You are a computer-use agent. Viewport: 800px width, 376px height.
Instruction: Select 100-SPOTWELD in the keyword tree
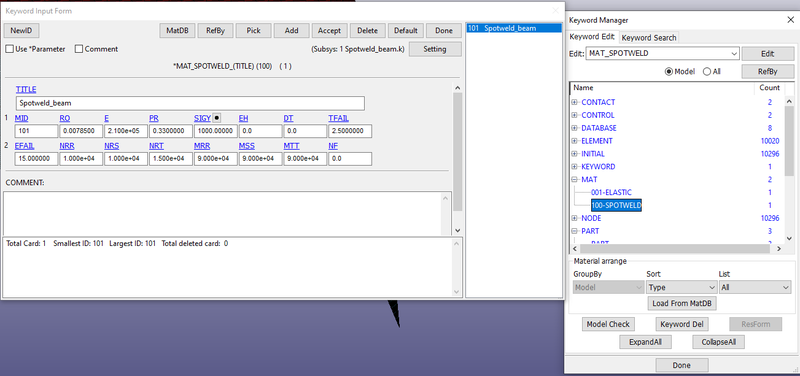(x=616, y=206)
